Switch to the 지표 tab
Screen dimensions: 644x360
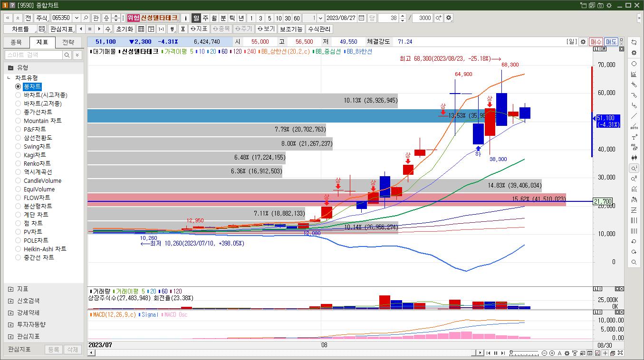click(42, 42)
